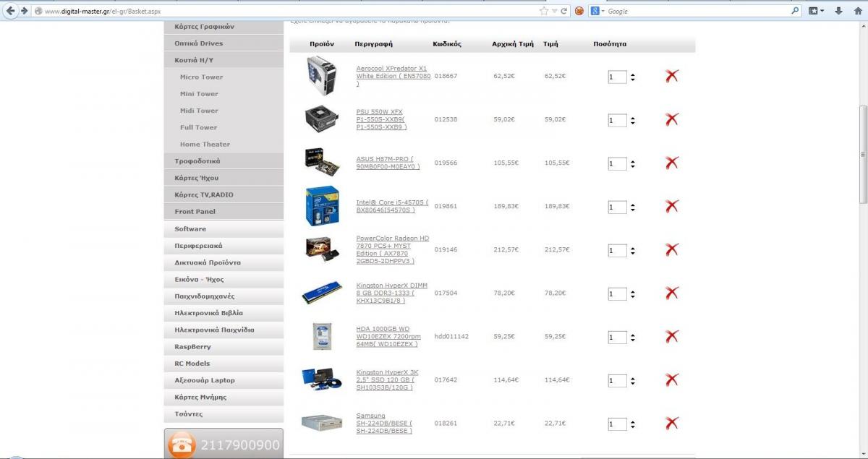The image size is (868, 459).
Task: Click the search magnifier icon
Action: tap(796, 11)
